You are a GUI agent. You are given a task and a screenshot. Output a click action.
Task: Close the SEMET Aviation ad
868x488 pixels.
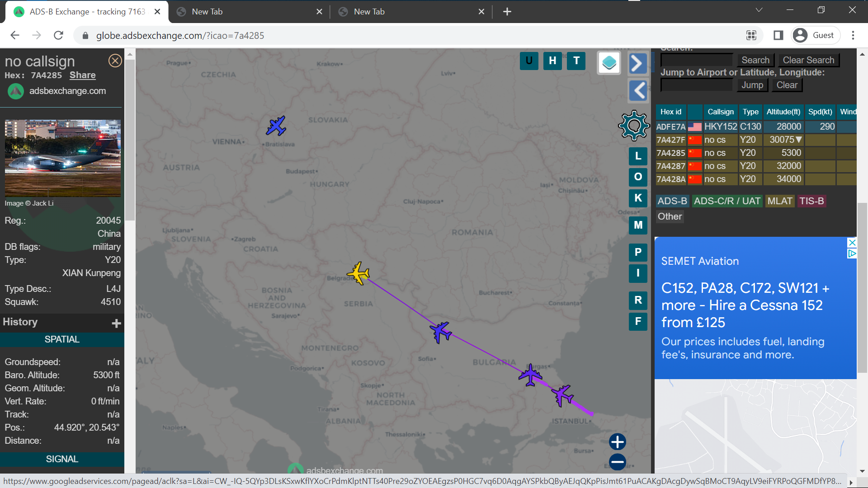pyautogui.click(x=852, y=243)
